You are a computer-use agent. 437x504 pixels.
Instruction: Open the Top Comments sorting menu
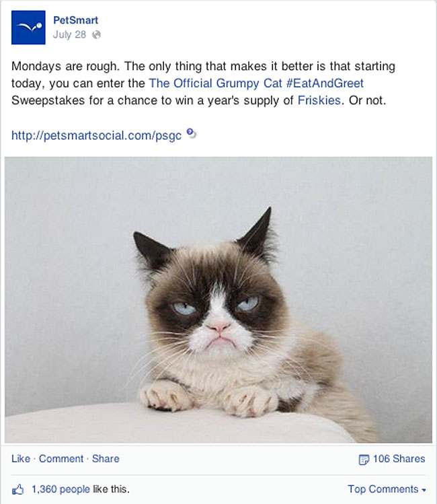click(x=383, y=489)
